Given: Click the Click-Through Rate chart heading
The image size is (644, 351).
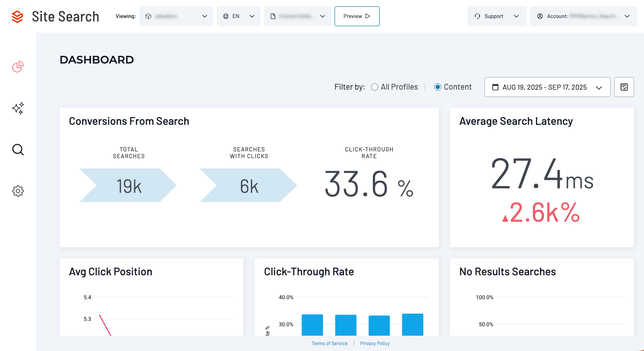Looking at the screenshot, I should (309, 272).
